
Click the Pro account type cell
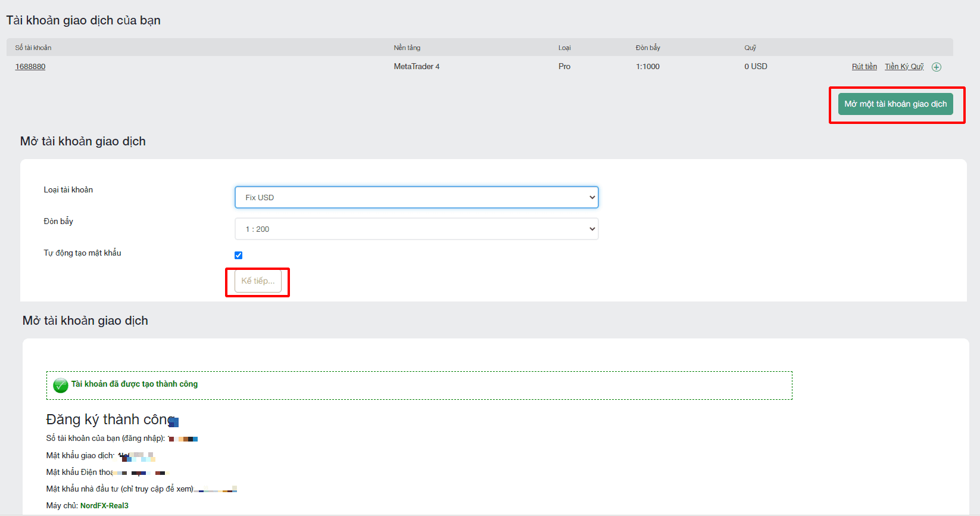click(564, 67)
